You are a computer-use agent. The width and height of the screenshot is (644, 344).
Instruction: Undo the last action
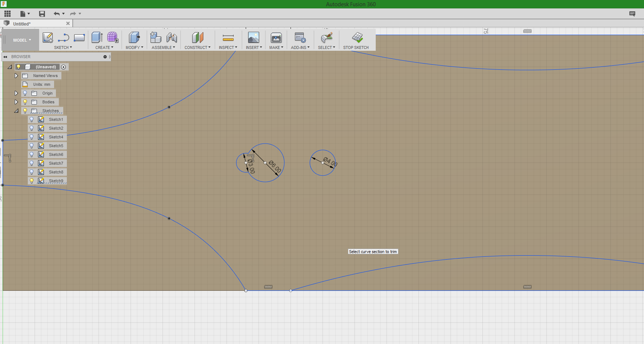[x=57, y=14]
